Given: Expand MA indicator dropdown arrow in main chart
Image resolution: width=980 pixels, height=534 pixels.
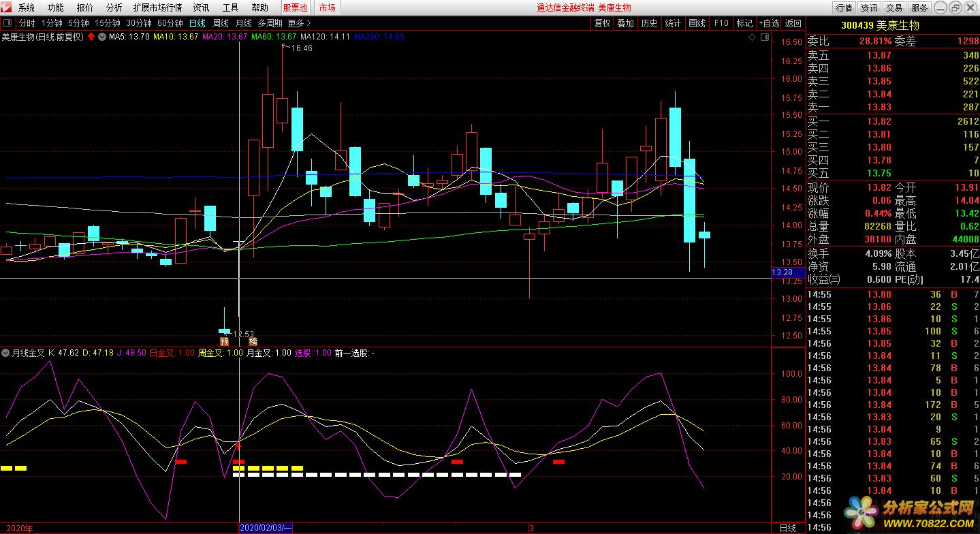Looking at the screenshot, I should click(x=102, y=37).
